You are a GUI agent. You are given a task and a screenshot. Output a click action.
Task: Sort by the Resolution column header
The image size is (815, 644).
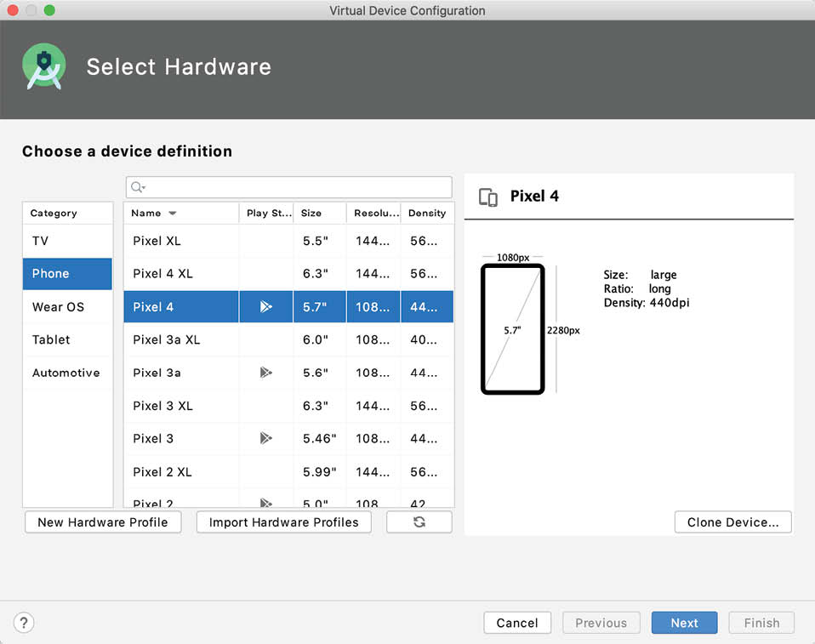pos(373,214)
